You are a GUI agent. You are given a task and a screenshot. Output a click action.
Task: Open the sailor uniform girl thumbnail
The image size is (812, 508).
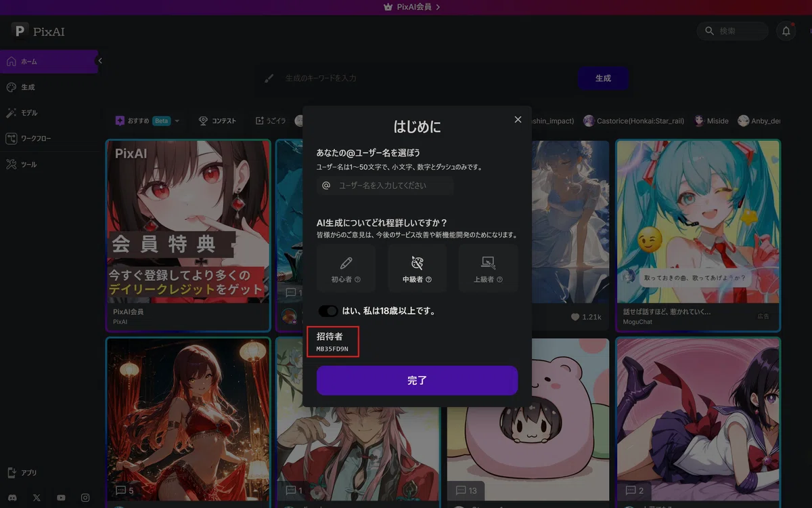coord(698,420)
